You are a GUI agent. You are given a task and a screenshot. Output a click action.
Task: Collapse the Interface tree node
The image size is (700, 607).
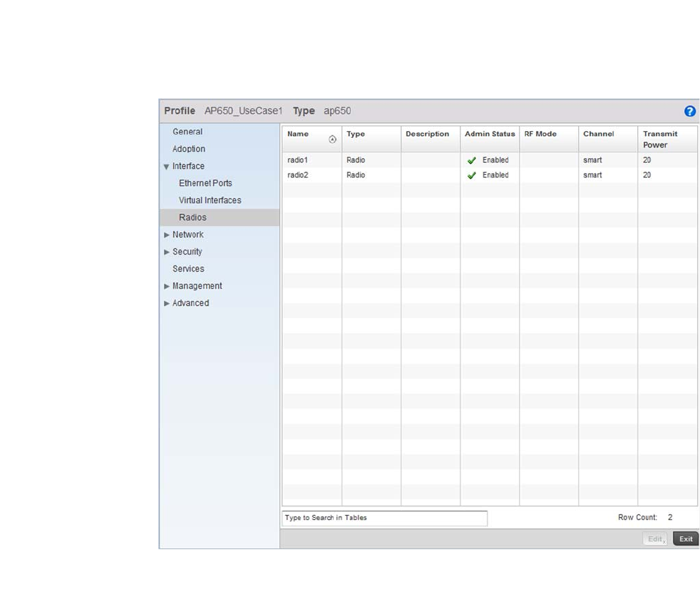[167, 167]
